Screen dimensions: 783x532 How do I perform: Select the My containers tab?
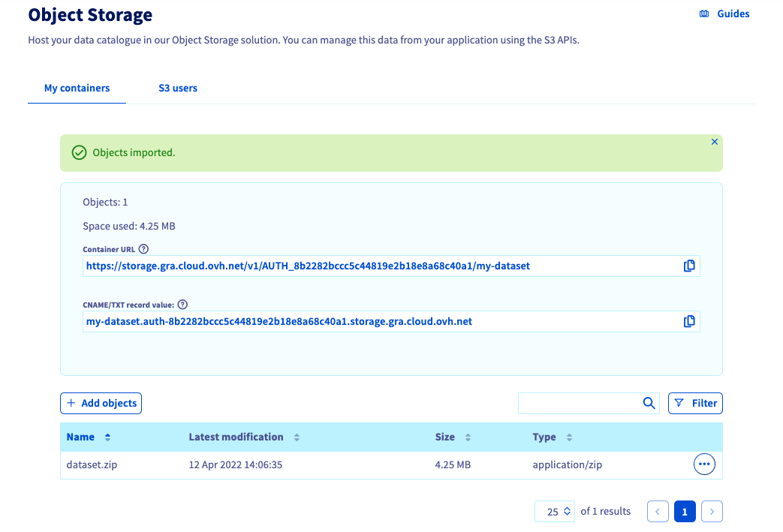pos(77,88)
